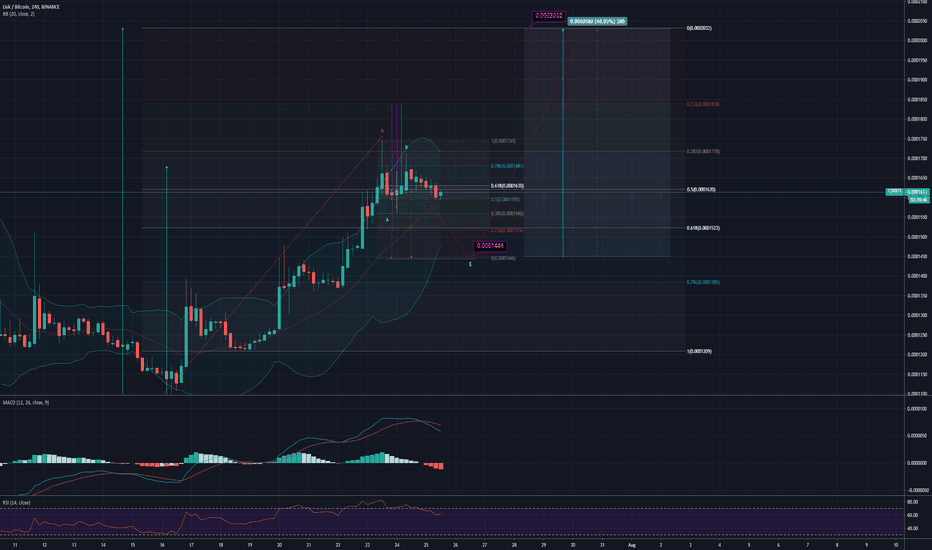Select the RSI (14, close) indicator label
The width and height of the screenshot is (932, 550).
tap(16, 502)
